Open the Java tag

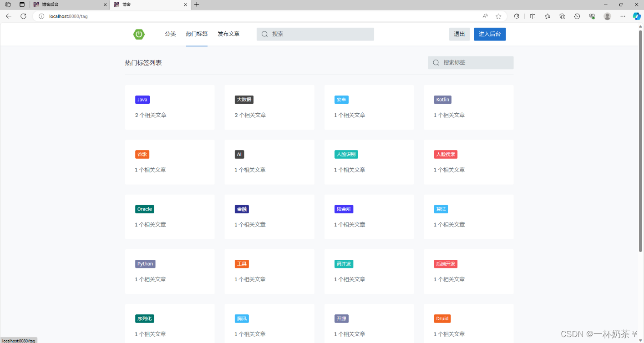(142, 100)
